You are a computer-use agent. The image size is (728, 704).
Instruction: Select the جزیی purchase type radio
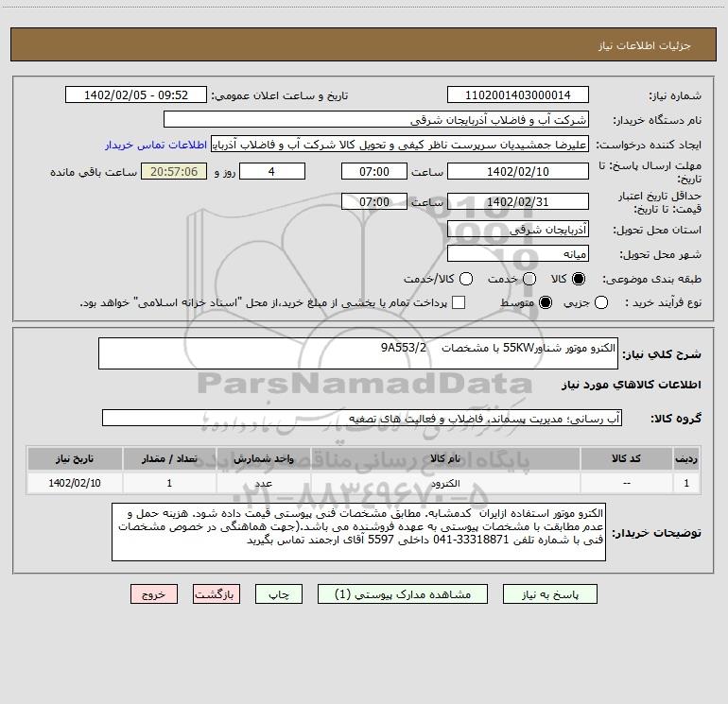click(600, 302)
